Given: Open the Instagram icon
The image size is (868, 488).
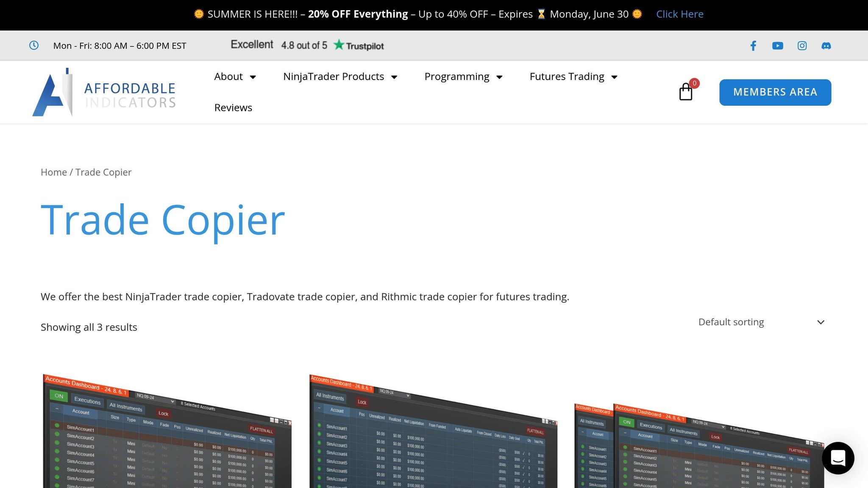Looking at the screenshot, I should click(802, 45).
